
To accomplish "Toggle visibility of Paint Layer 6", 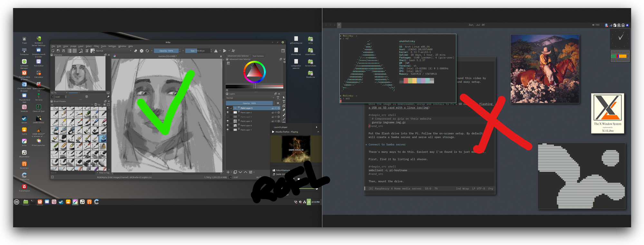I will [x=227, y=125].
